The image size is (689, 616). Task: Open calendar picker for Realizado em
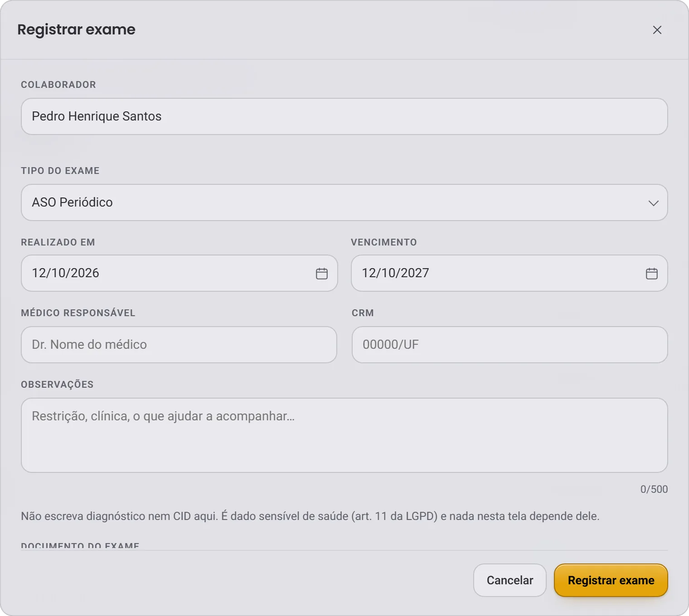tap(322, 273)
